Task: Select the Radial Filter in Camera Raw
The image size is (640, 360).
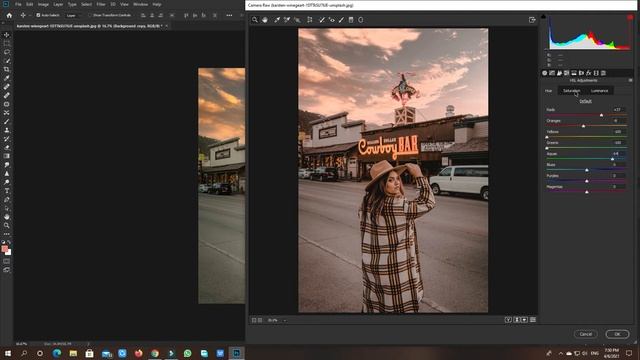Action: [x=361, y=20]
